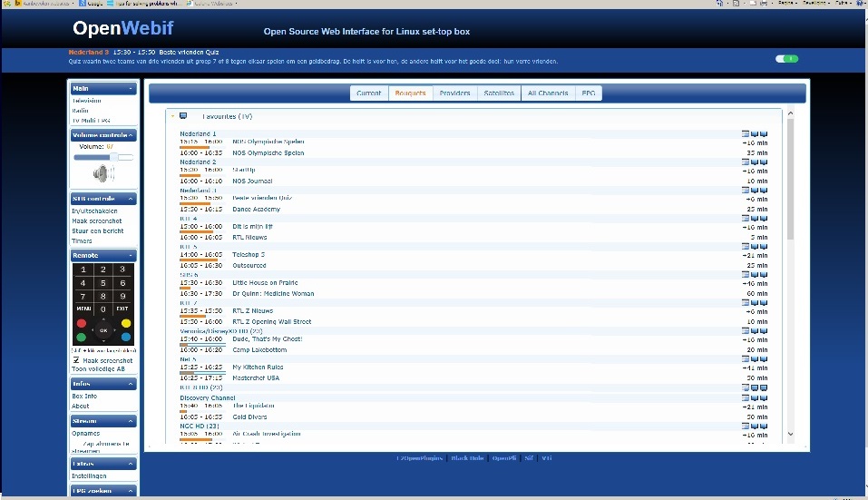Image resolution: width=868 pixels, height=500 pixels.
Task: Click last TV icon in Nederland 3 row
Action: pyautogui.click(x=764, y=191)
